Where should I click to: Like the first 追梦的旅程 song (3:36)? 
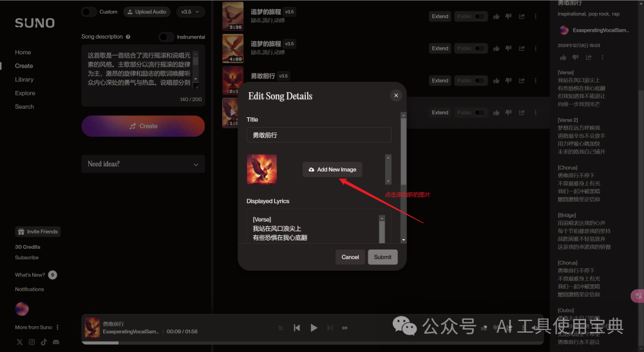click(496, 17)
